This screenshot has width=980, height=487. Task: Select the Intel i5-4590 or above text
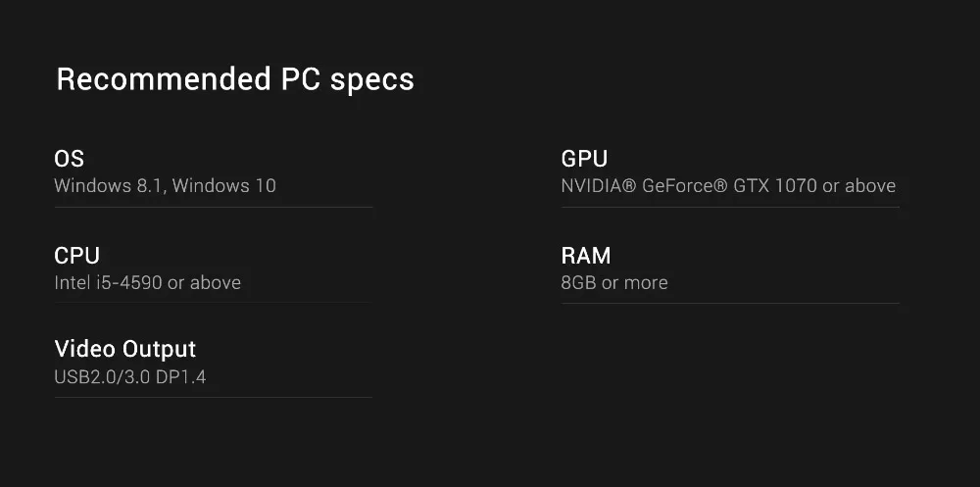[147, 282]
